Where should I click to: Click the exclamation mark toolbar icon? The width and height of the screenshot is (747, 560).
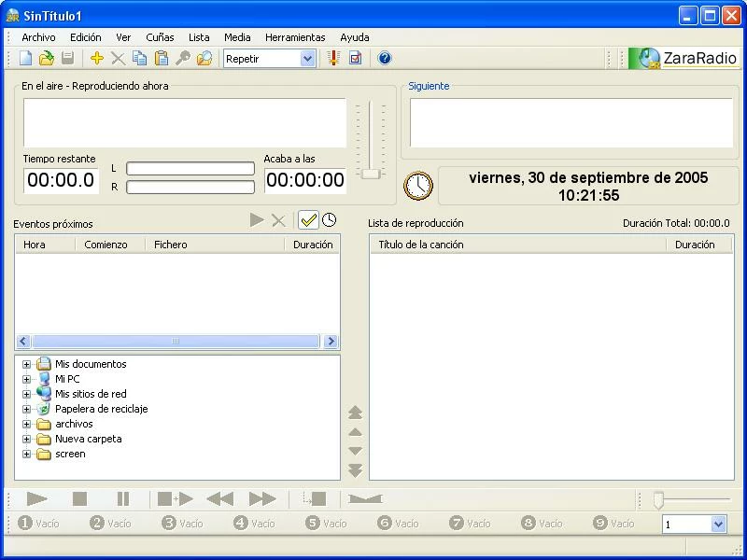point(333,59)
